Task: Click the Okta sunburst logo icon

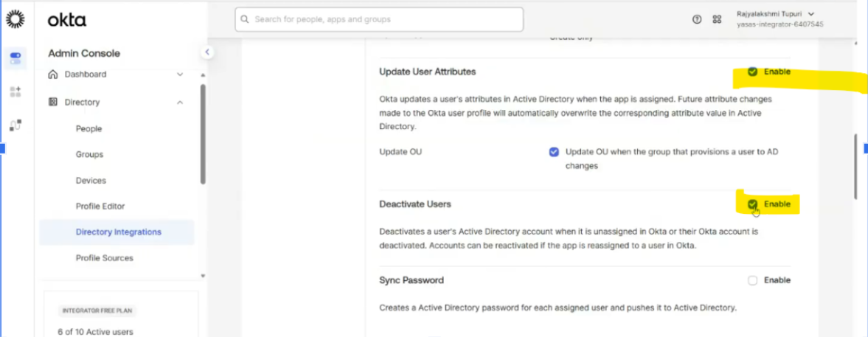Action: [15, 20]
